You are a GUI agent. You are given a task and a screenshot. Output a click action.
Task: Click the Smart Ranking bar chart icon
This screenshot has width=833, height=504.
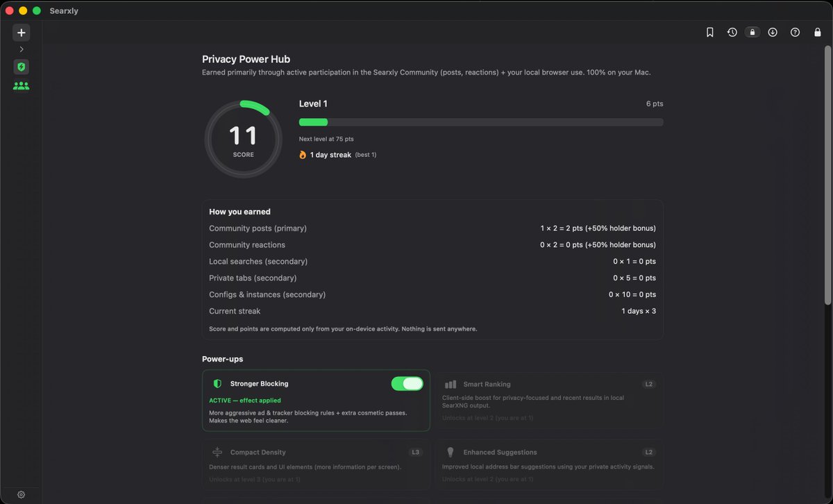coord(451,384)
